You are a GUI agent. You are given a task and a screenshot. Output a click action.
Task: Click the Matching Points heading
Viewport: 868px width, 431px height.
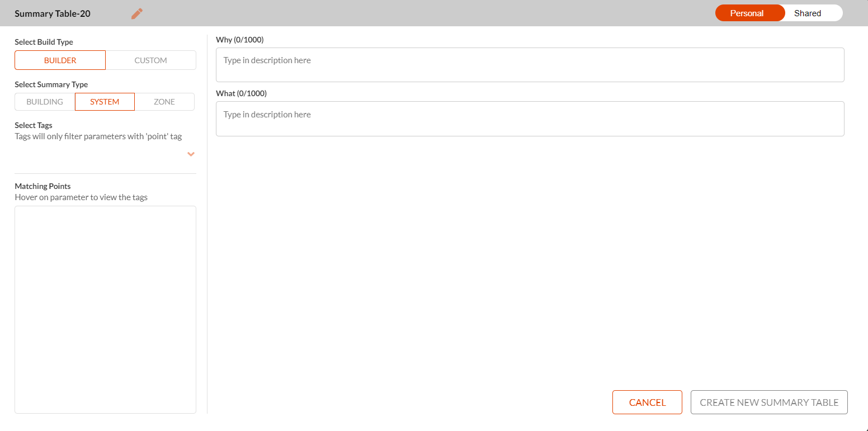click(43, 186)
